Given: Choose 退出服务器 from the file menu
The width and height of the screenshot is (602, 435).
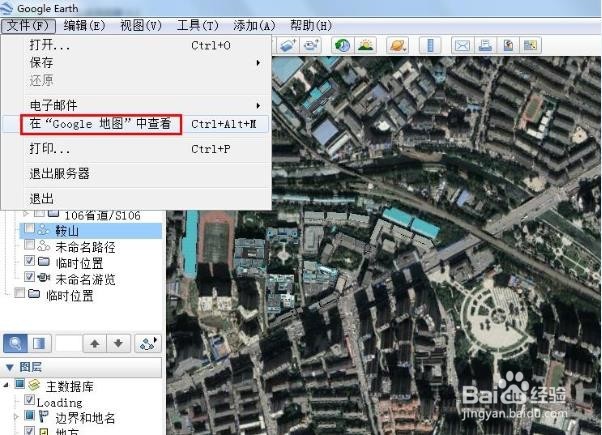Looking at the screenshot, I should pyautogui.click(x=136, y=174).
